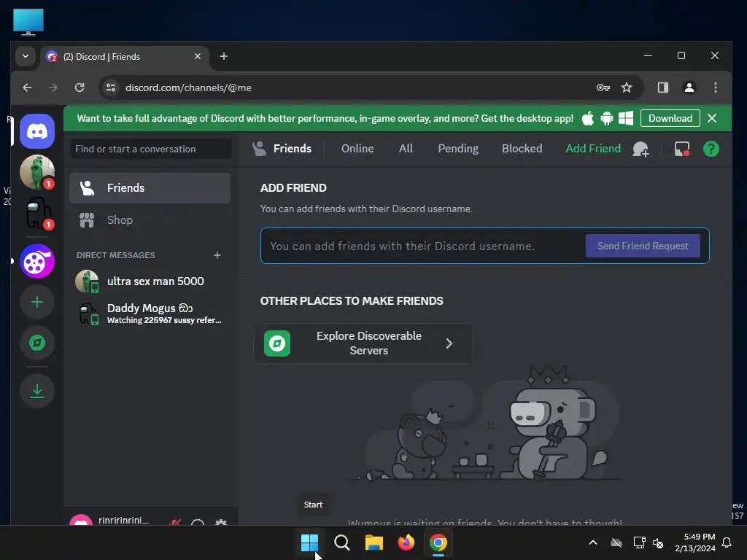
Task: Click the add friend username input field
Action: click(424, 246)
